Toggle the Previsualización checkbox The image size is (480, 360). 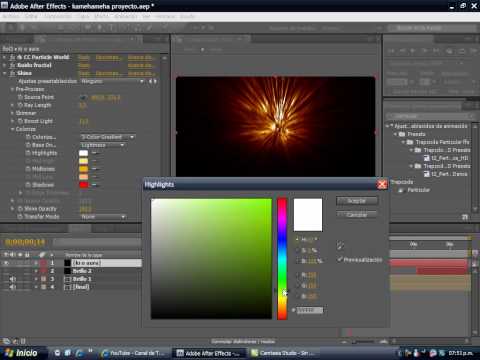(x=340, y=259)
